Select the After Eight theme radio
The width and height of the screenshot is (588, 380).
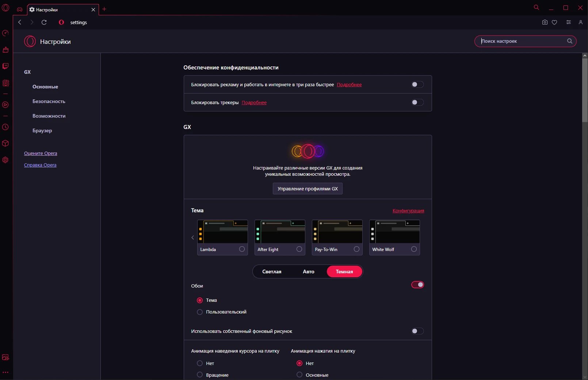299,249
